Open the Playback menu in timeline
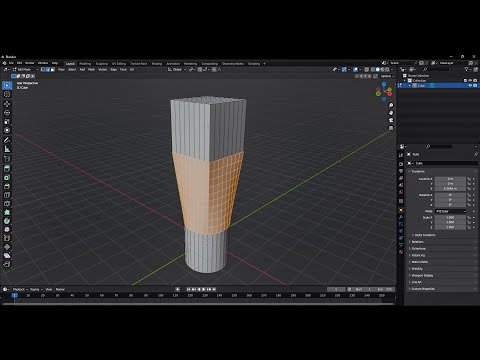 pos(19,289)
